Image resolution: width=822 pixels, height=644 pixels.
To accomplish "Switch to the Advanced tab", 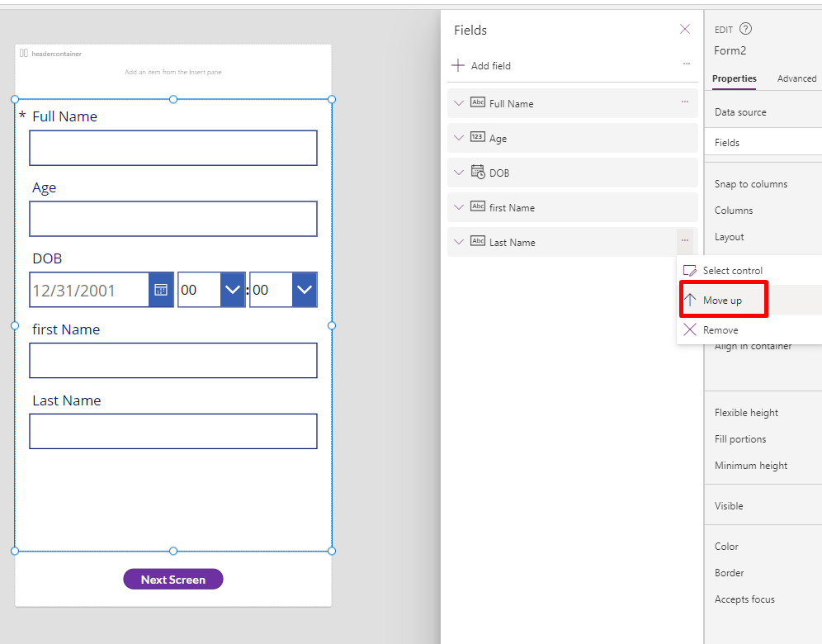I will click(796, 78).
